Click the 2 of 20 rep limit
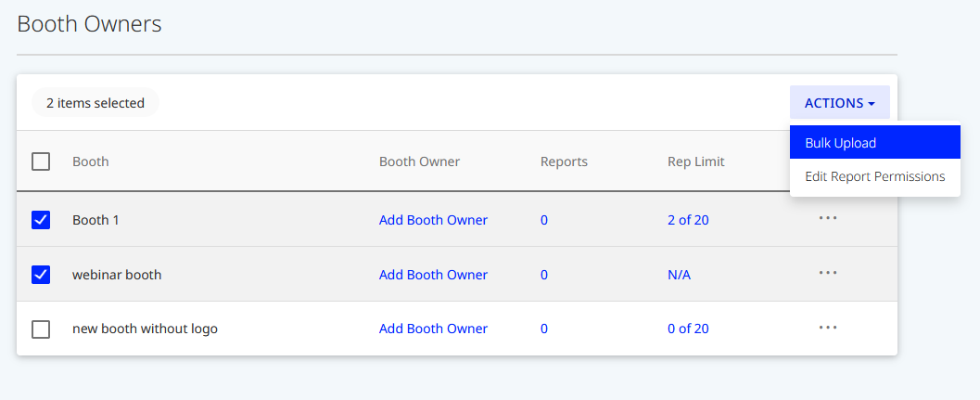The width and height of the screenshot is (980, 400). (688, 220)
